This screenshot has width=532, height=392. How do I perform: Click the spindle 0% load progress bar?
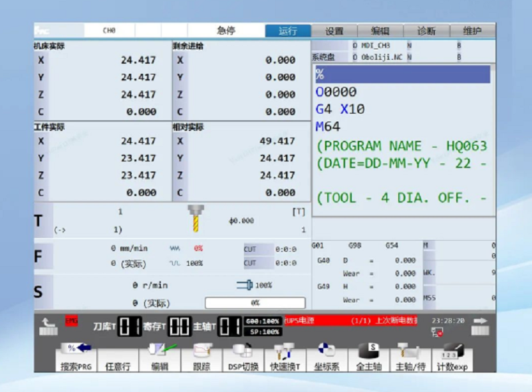[255, 303]
